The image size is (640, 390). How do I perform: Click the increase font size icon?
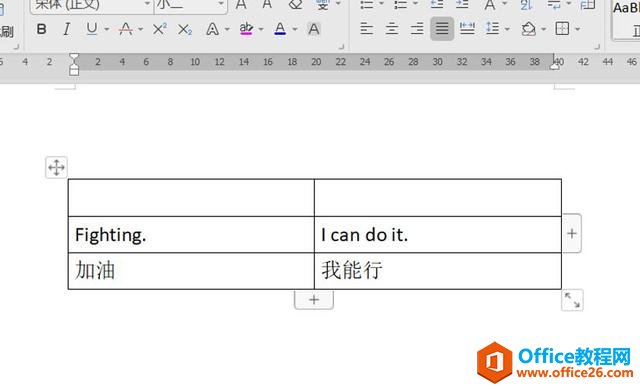(241, 5)
